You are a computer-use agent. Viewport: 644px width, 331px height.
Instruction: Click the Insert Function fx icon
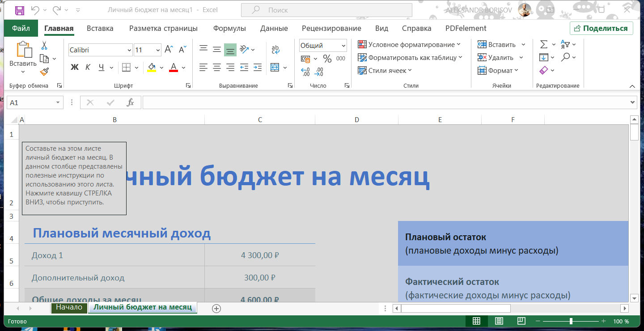[130, 102]
